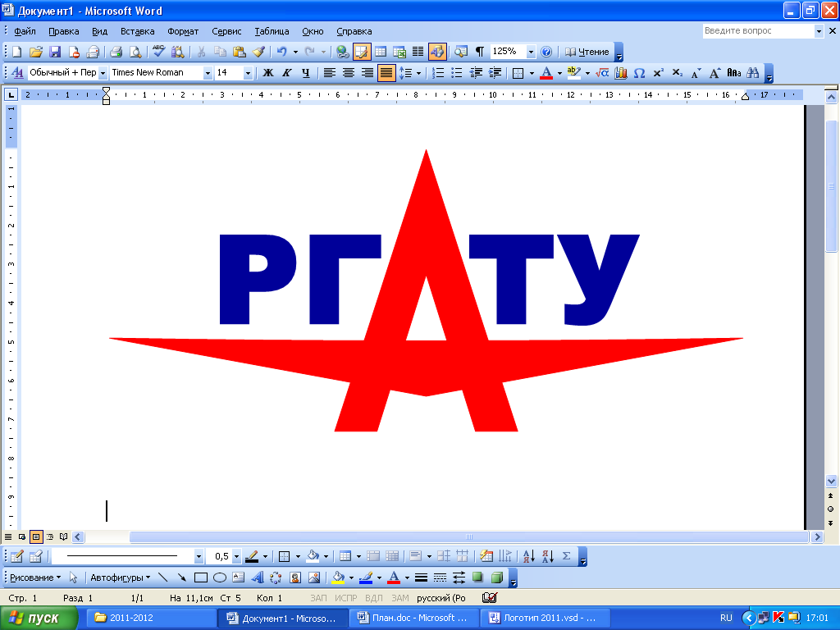840x630 pixels.
Task: Create a new blank document
Action: [17, 52]
